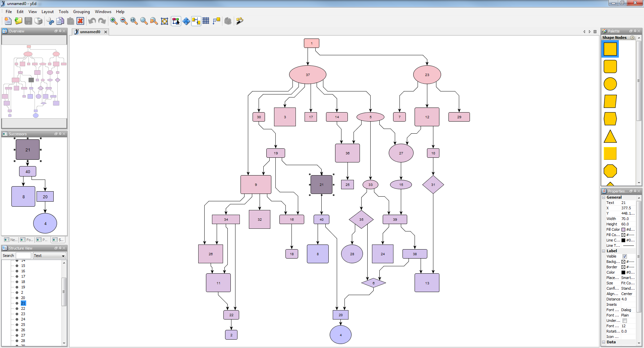Collapse the Data properties section
Screen dimensions: 644x348
pyautogui.click(x=604, y=342)
